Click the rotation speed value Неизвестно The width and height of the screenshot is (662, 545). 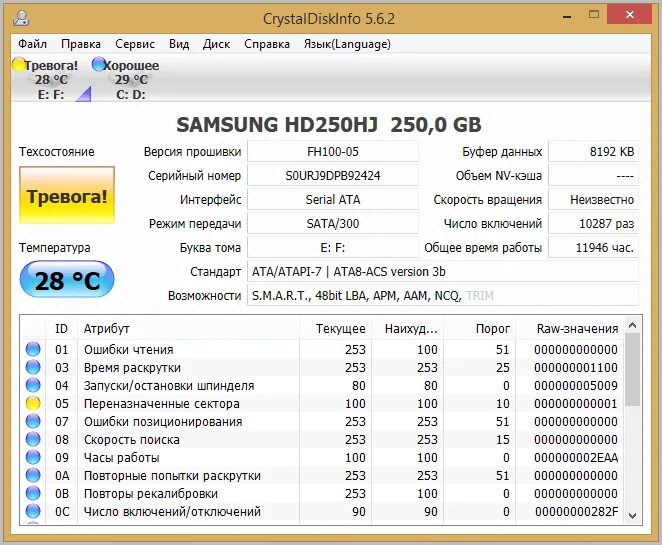pos(593,200)
